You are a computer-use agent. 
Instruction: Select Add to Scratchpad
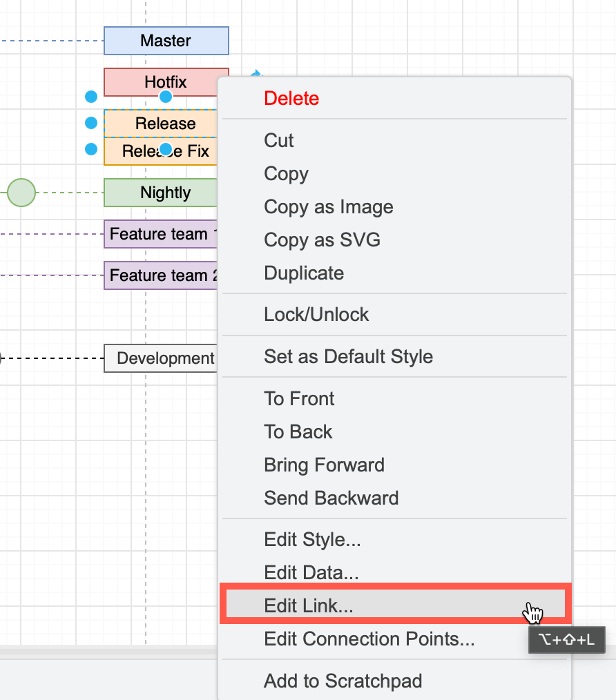(394, 681)
